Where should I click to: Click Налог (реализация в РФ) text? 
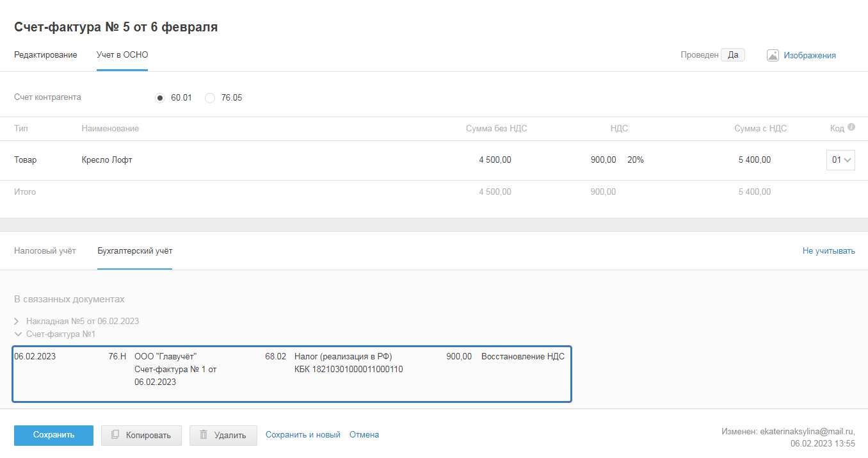coord(343,357)
